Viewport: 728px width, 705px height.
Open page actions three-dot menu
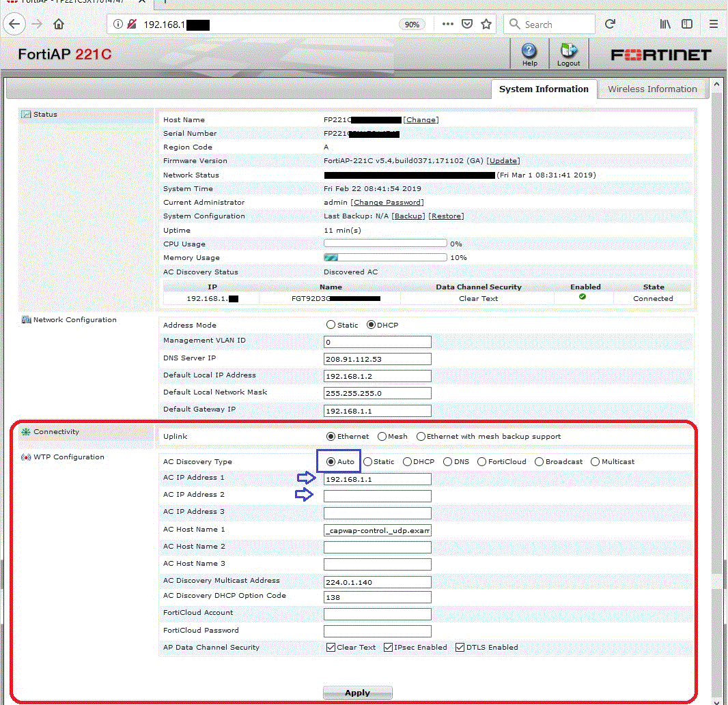[447, 24]
